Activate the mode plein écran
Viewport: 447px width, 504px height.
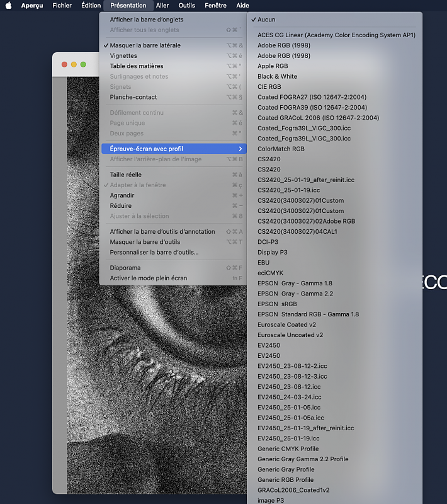pos(149,278)
